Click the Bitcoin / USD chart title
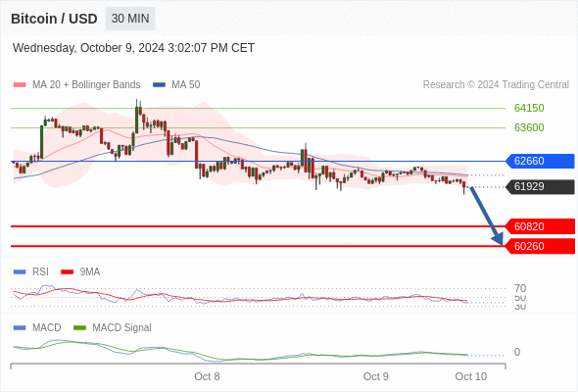This screenshot has width=578, height=392. click(54, 19)
